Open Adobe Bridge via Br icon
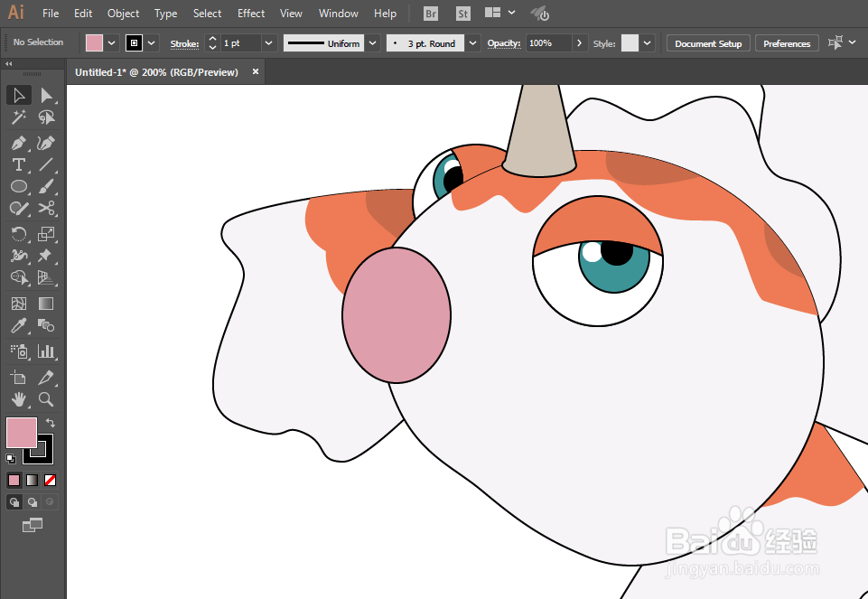This screenshot has width=868, height=599. 431,14
